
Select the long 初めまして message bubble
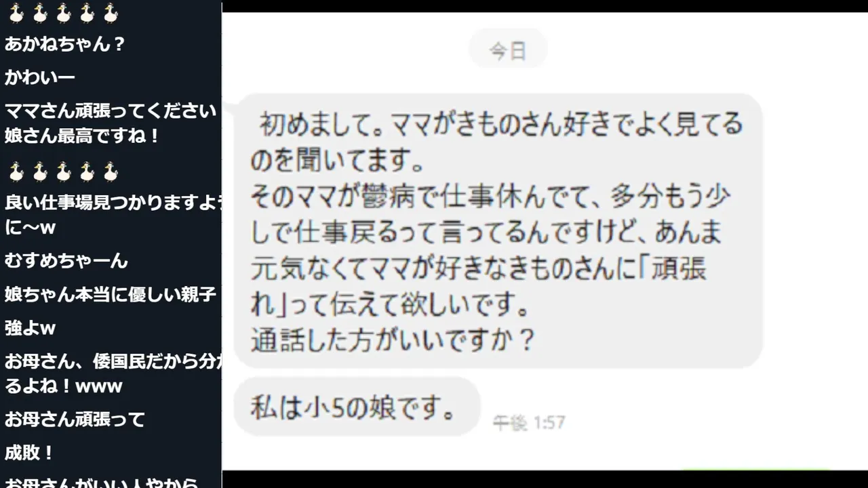point(498,230)
